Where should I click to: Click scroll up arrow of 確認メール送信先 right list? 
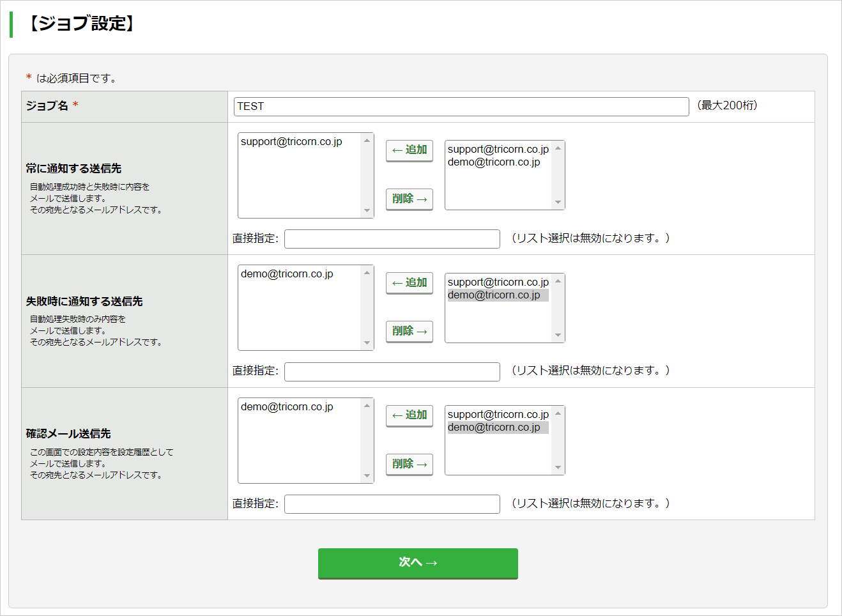coord(558,413)
